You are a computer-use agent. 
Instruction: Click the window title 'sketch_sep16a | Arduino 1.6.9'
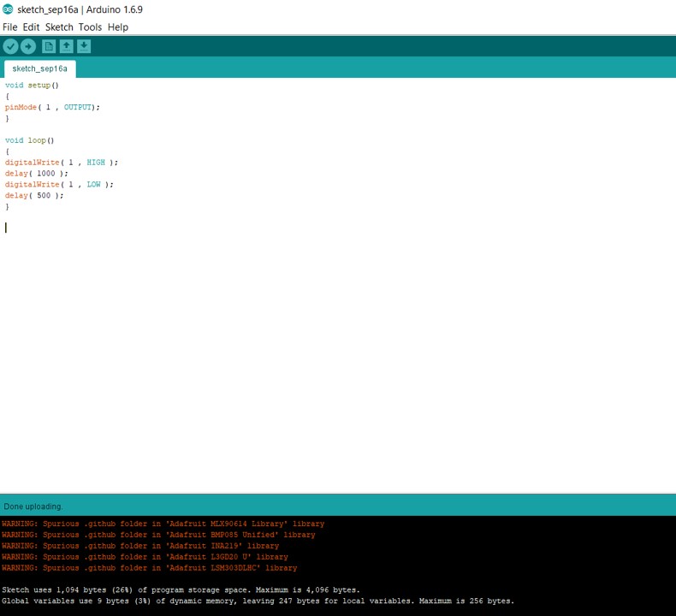(80, 9)
